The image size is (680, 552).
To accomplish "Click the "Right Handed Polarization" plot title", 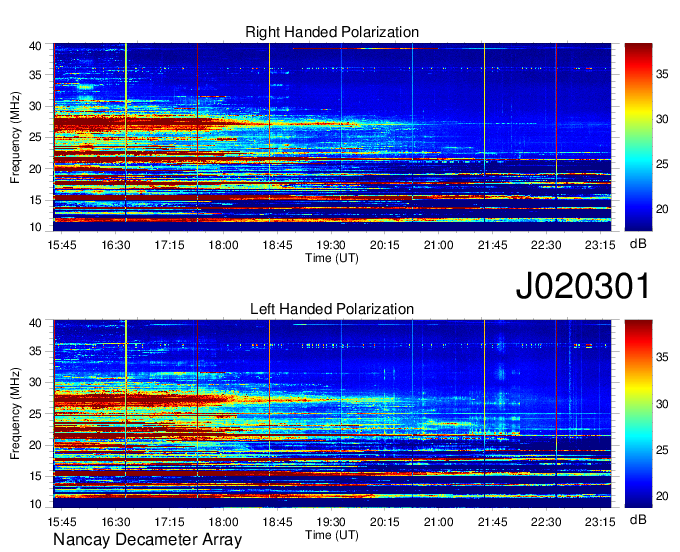I will click(332, 32).
